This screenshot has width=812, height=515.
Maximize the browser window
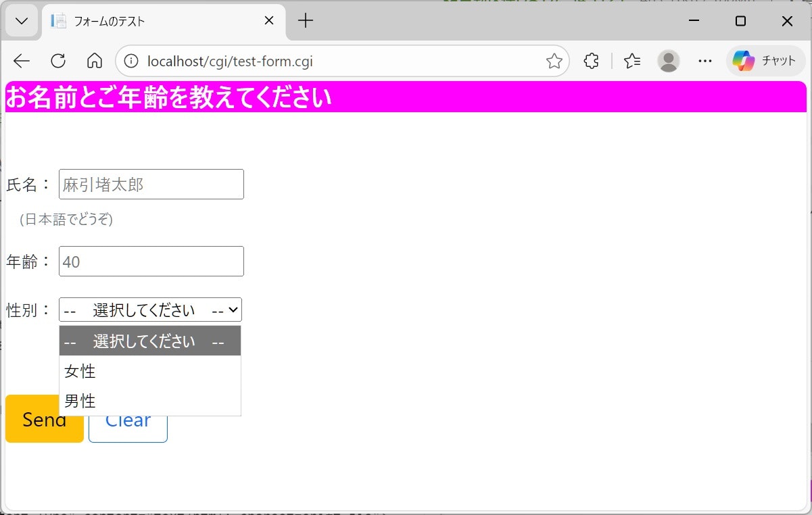click(740, 21)
